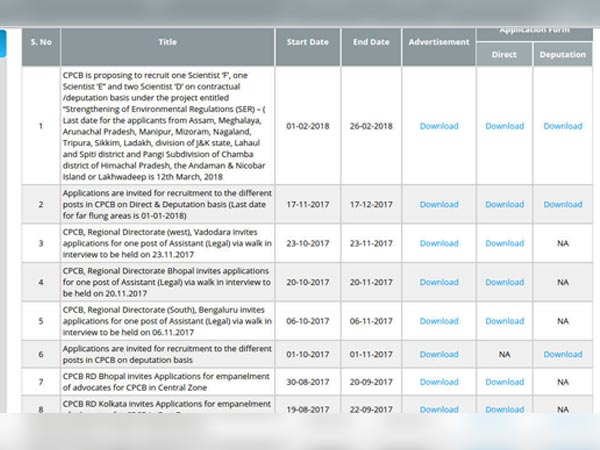600x450 pixels.
Task: Click title about Bhopal advocates empanelment
Action: coord(166,382)
